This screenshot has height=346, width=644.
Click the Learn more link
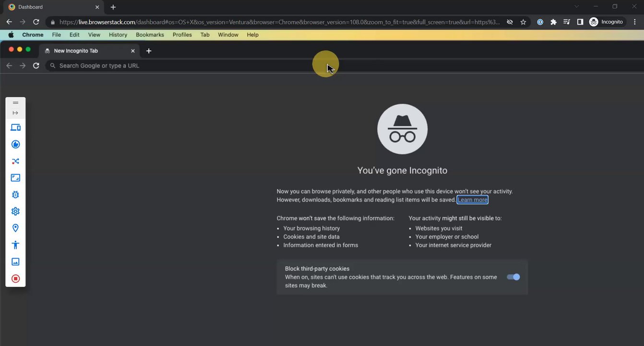473,199
